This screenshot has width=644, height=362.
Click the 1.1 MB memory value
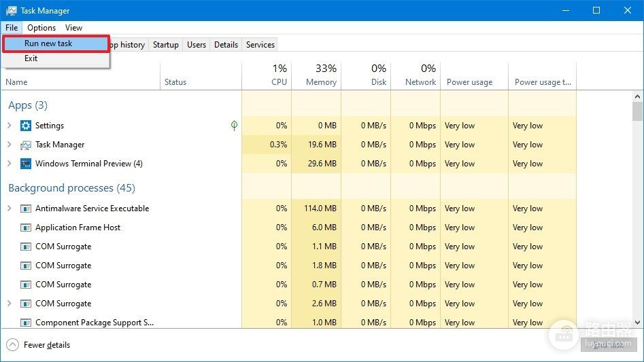point(324,247)
